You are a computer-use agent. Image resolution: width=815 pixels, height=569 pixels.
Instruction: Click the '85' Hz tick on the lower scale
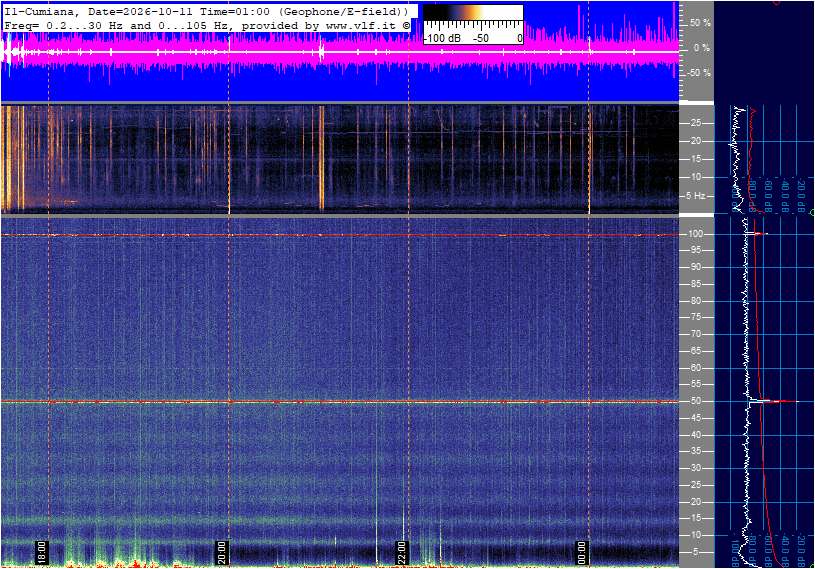(x=695, y=284)
